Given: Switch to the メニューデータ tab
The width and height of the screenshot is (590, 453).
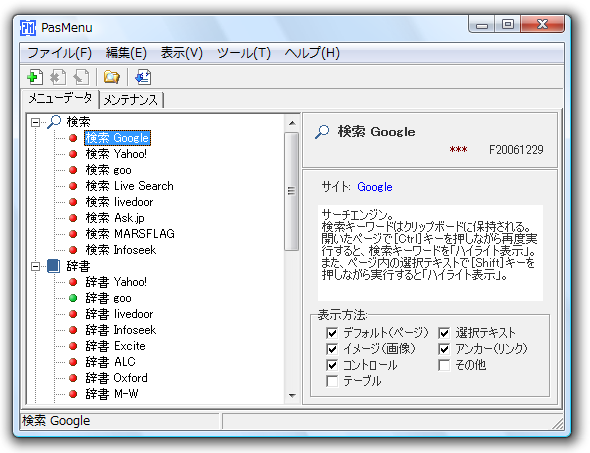Looking at the screenshot, I should coord(60,99).
